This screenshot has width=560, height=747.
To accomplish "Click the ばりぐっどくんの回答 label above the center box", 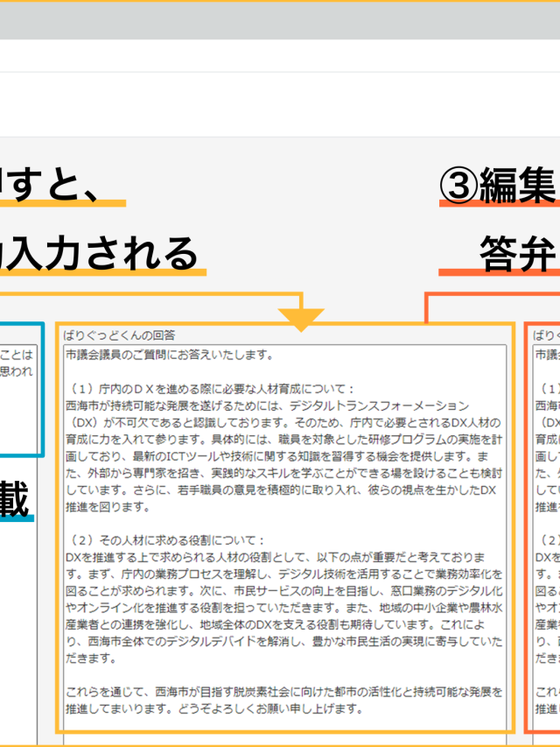I will pos(119,335).
